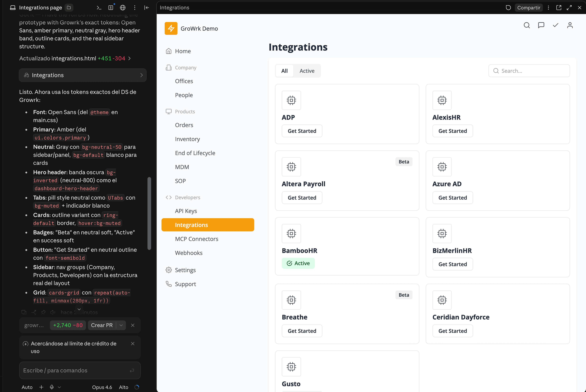Collapse the chat panel with arrow-to-bar icon
This screenshot has width=586, height=392.
(146, 7)
